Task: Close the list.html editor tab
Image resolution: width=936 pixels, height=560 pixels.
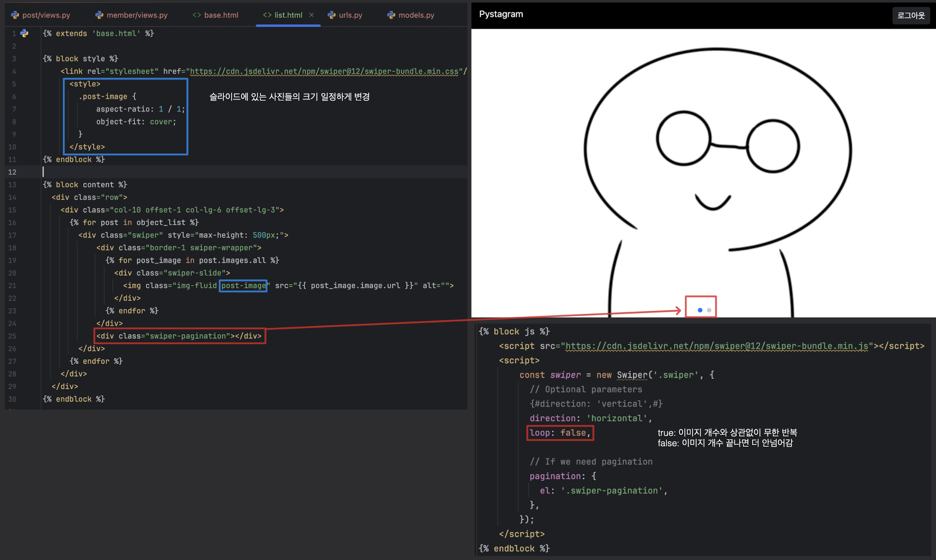Action: 311,15
